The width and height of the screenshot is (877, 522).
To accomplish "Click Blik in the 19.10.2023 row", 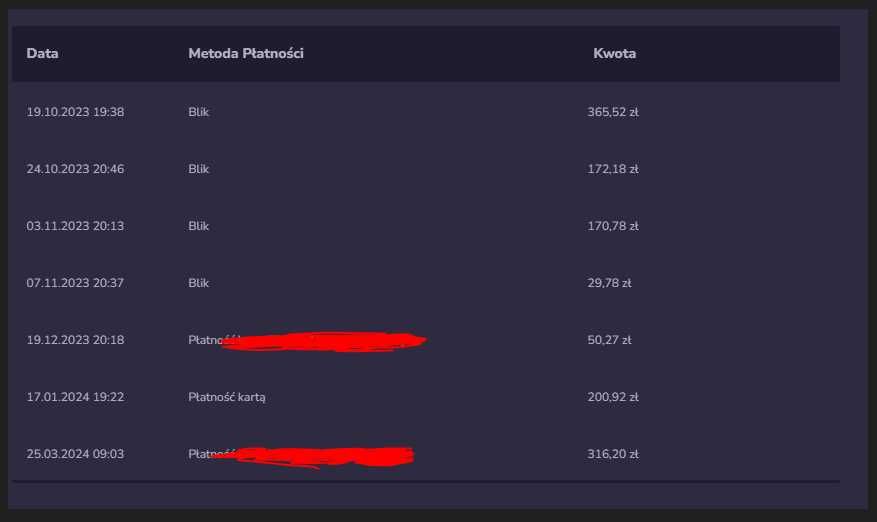I will 198,112.
